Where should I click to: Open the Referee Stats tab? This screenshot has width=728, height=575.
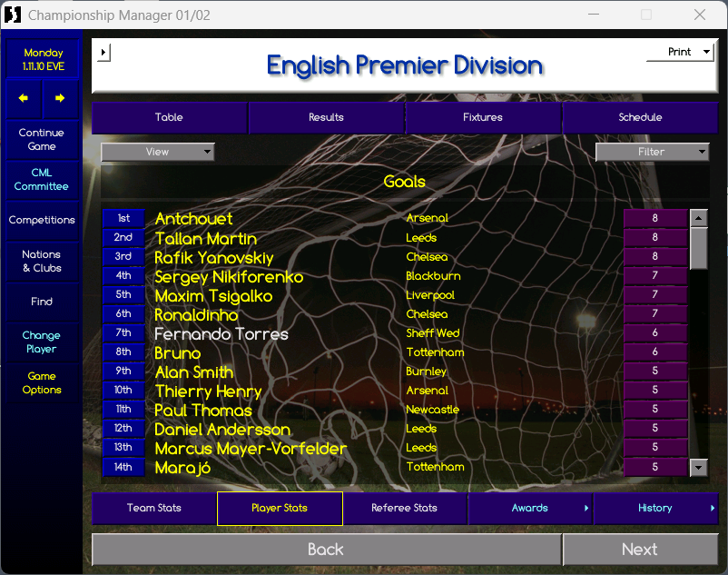click(404, 508)
